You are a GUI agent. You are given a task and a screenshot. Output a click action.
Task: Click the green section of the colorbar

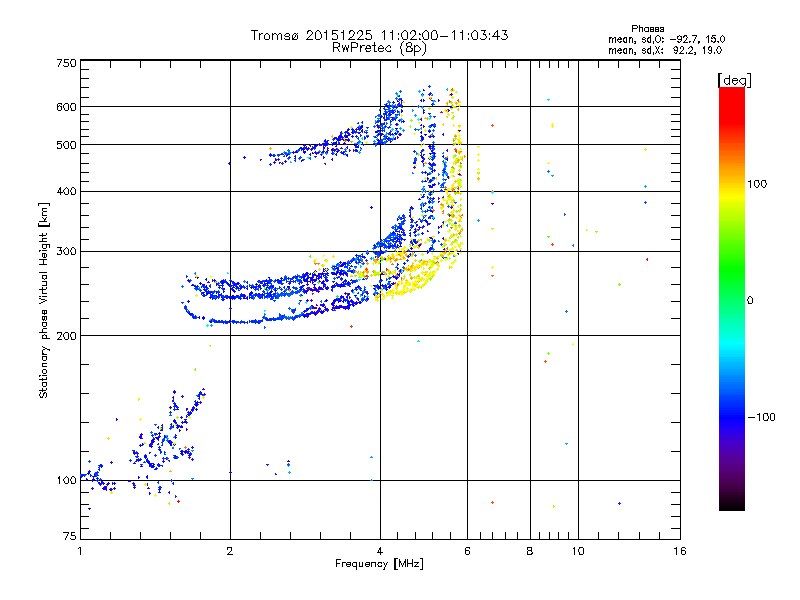click(x=732, y=270)
